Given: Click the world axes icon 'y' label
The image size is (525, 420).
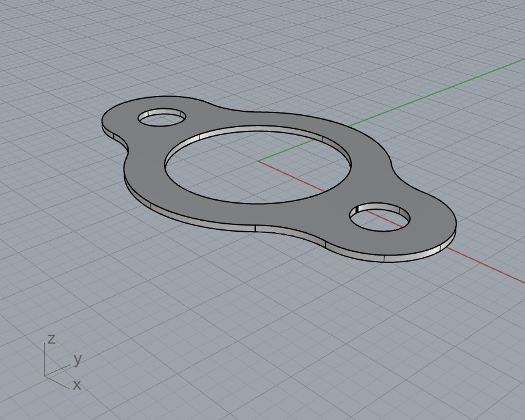Looking at the screenshot, I should [x=78, y=360].
